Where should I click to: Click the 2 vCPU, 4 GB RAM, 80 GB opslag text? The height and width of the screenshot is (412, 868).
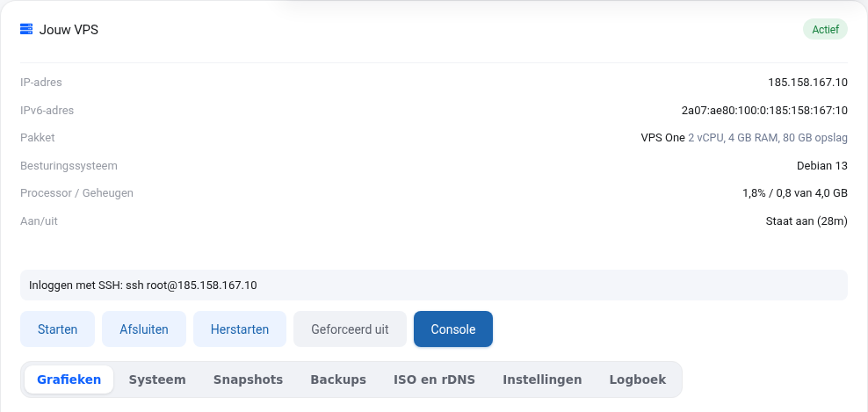coord(768,138)
